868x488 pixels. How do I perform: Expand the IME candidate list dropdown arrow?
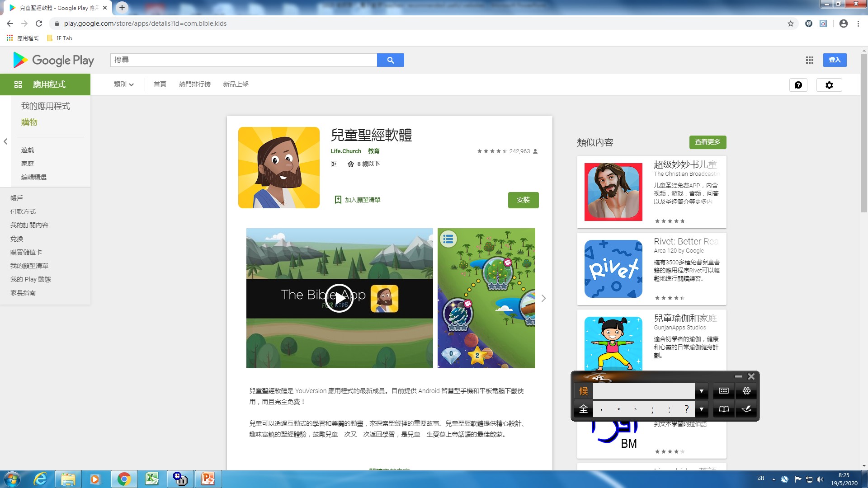(x=701, y=391)
